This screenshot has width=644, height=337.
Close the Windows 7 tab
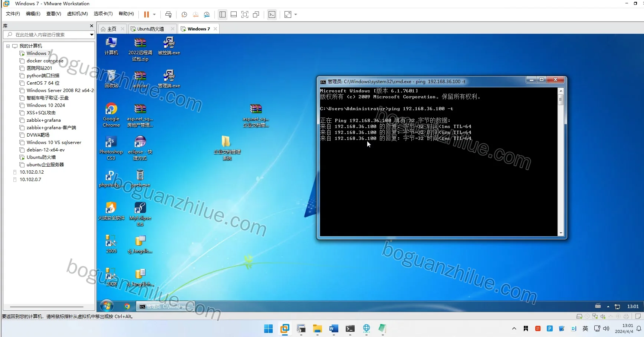[x=215, y=29]
